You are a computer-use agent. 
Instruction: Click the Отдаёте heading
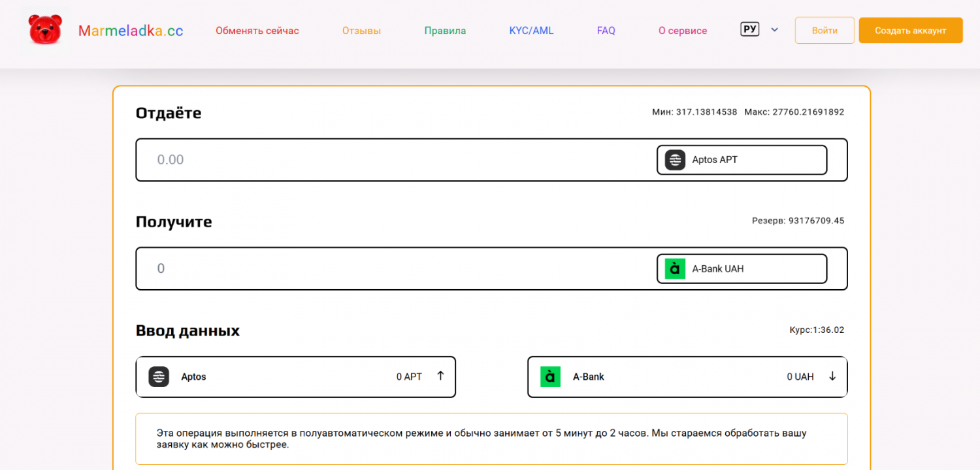169,113
